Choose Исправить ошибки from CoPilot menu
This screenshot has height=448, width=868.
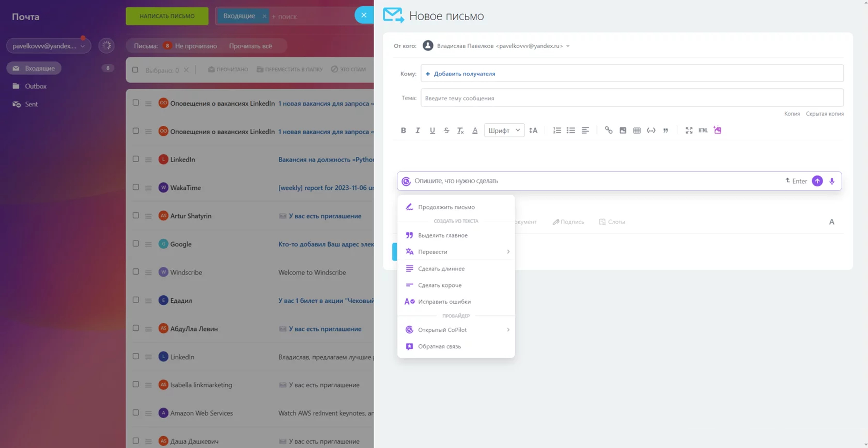click(444, 302)
